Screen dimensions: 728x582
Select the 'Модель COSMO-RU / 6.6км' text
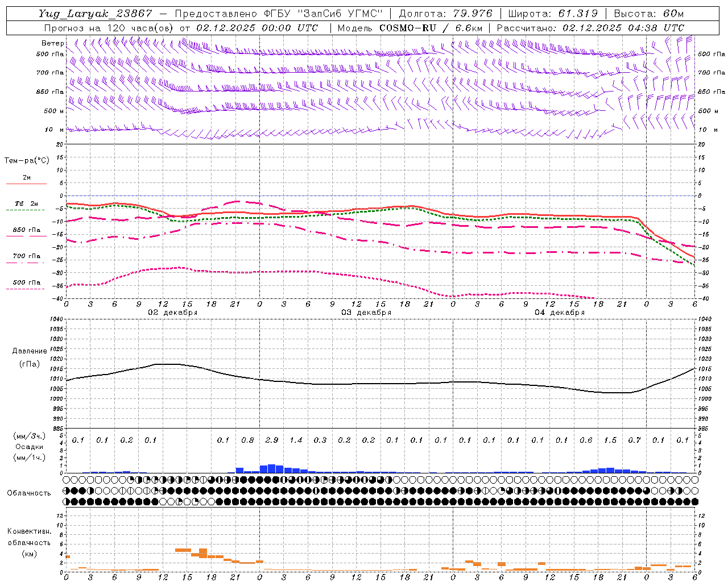[x=410, y=28]
